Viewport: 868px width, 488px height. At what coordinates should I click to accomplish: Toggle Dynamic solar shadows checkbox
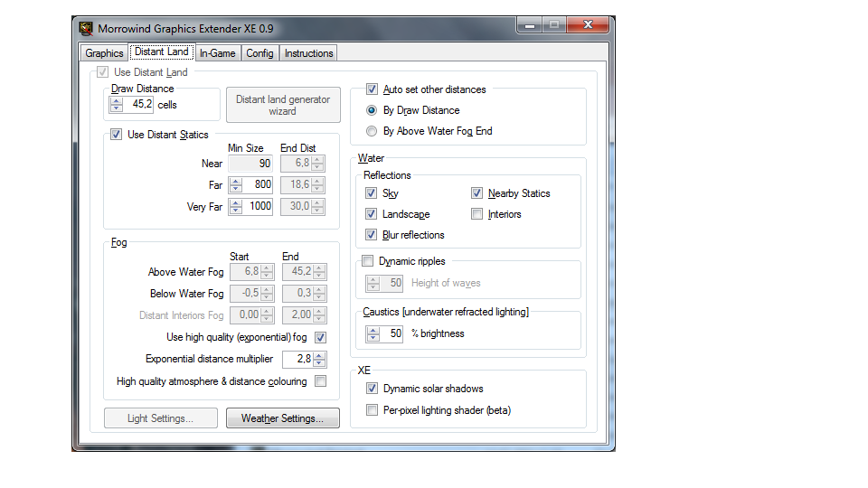coord(372,389)
